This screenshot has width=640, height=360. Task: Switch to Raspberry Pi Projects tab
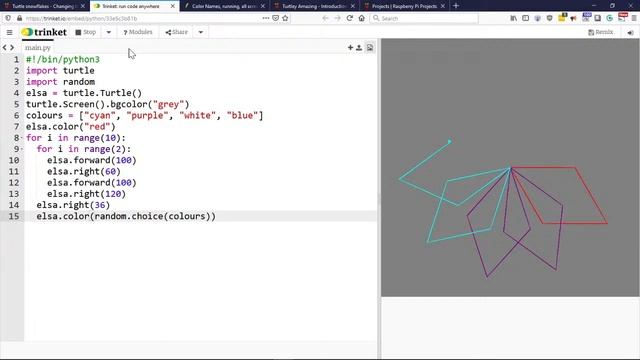tap(404, 6)
